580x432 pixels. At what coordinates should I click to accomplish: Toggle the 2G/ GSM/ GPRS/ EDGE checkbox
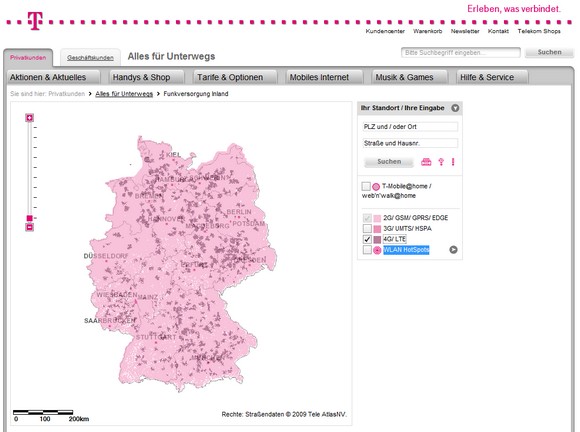(x=367, y=218)
